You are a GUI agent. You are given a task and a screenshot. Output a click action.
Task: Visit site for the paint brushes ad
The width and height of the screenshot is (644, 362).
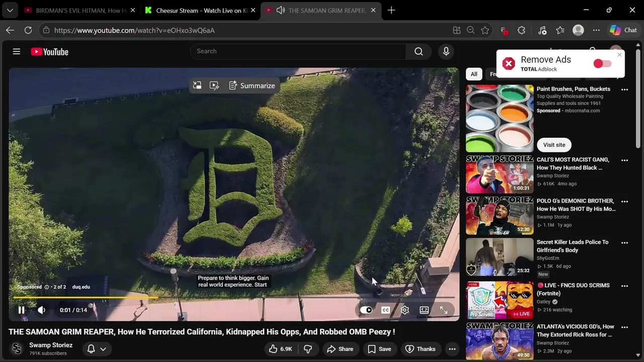click(x=554, y=145)
